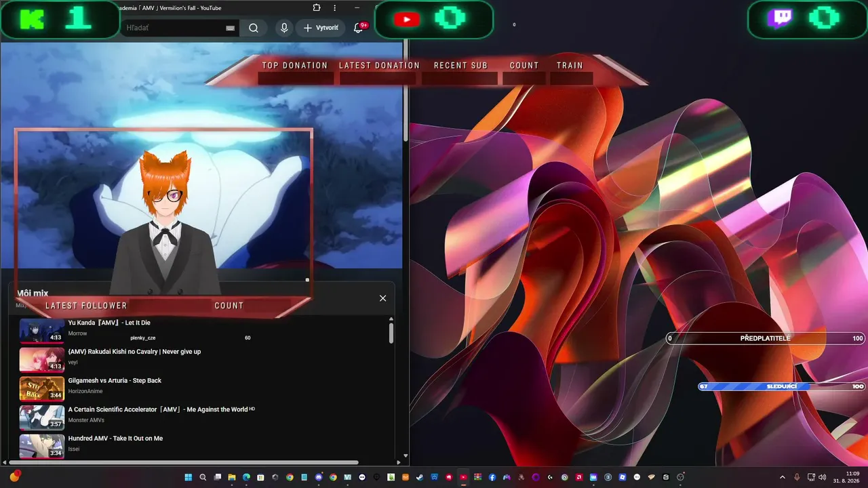Image resolution: width=868 pixels, height=488 pixels.
Task: Click the PŘEDPLATITELÉ progress bar
Action: point(766,338)
